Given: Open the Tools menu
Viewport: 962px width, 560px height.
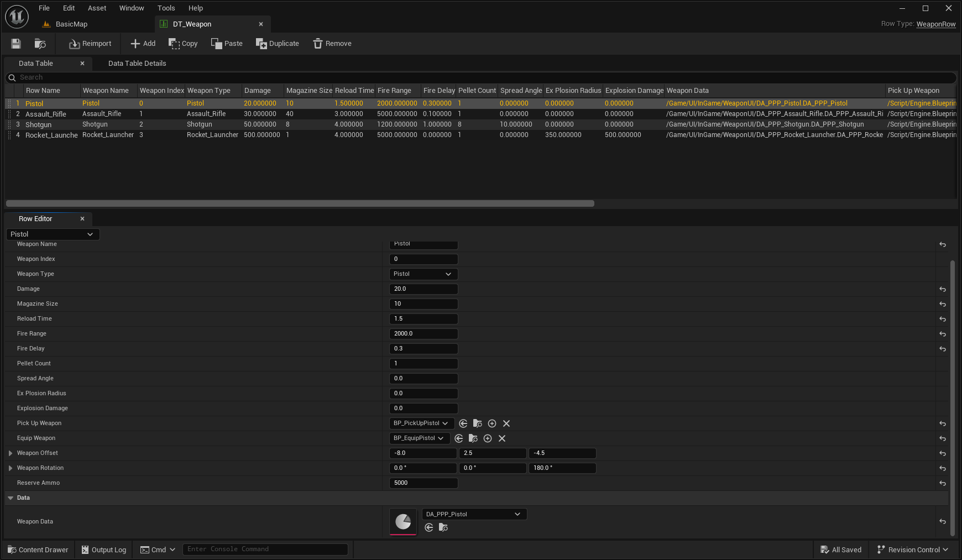Looking at the screenshot, I should (x=166, y=8).
